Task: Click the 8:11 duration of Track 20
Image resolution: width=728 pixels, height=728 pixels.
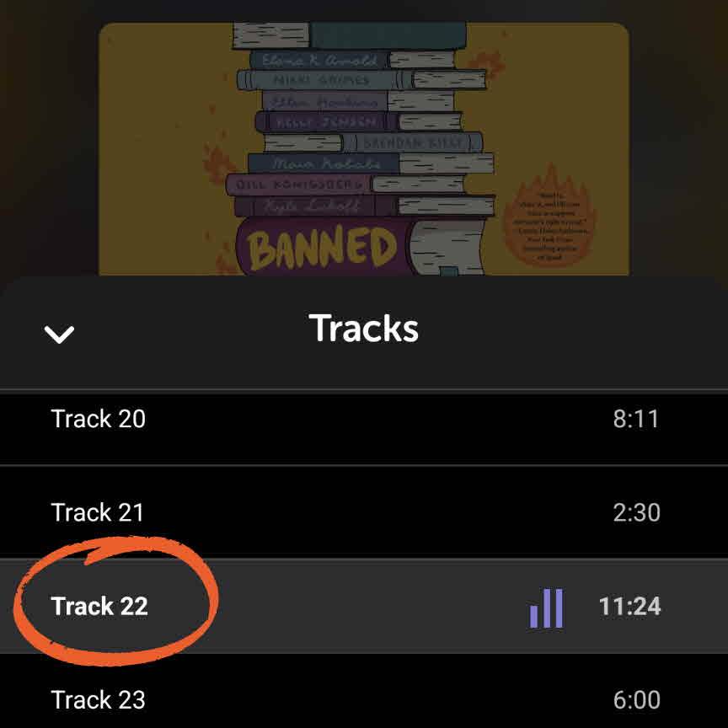Action: [635, 419]
